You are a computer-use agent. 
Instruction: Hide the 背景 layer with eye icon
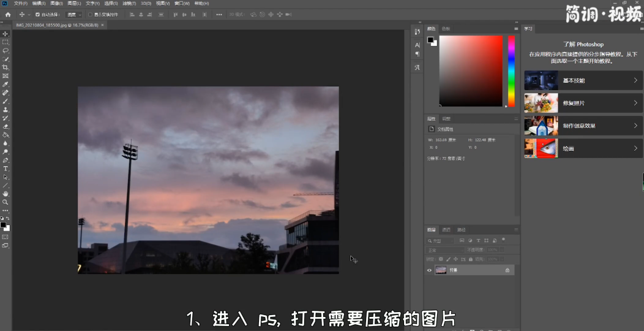(429, 270)
